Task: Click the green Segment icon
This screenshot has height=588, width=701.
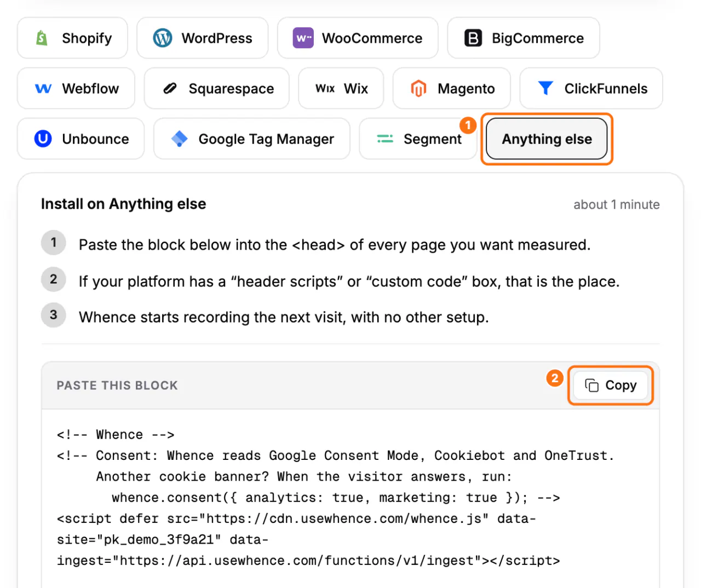Action: click(x=385, y=139)
